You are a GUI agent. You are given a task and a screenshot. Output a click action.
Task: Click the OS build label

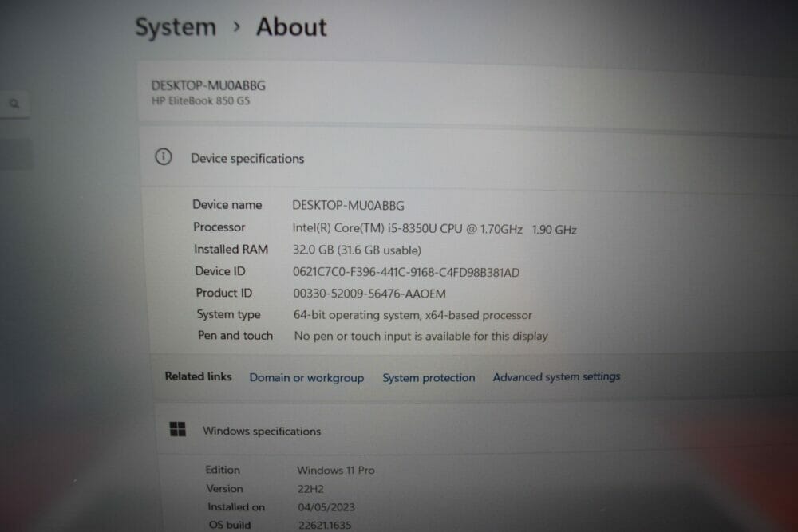click(x=230, y=524)
